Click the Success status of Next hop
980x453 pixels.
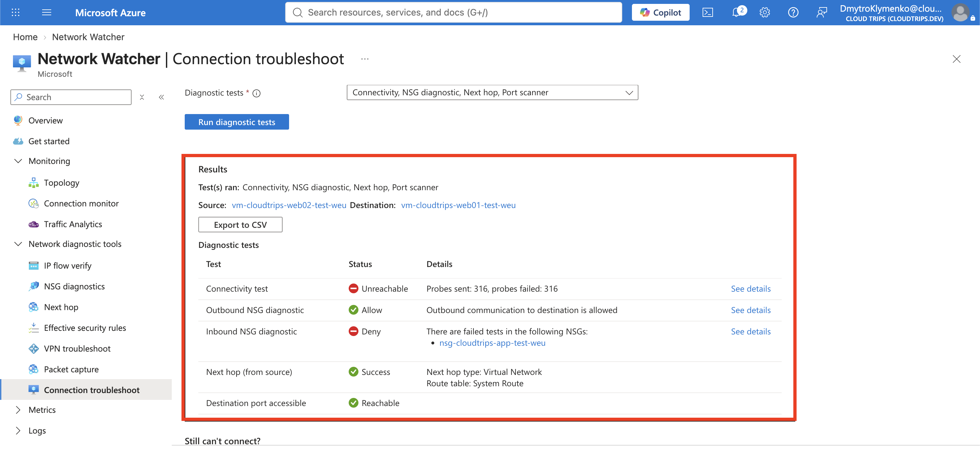coord(369,372)
